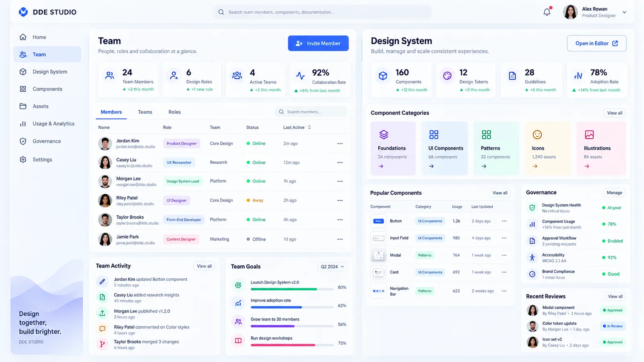
Task: Click the Launch Design System v2.0 progress bar
Action: click(292, 289)
